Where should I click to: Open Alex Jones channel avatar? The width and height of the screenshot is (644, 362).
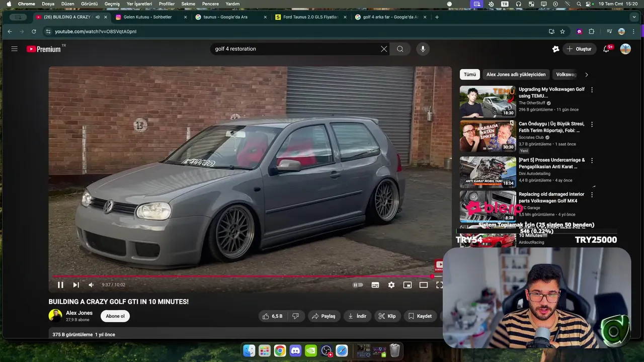55,316
